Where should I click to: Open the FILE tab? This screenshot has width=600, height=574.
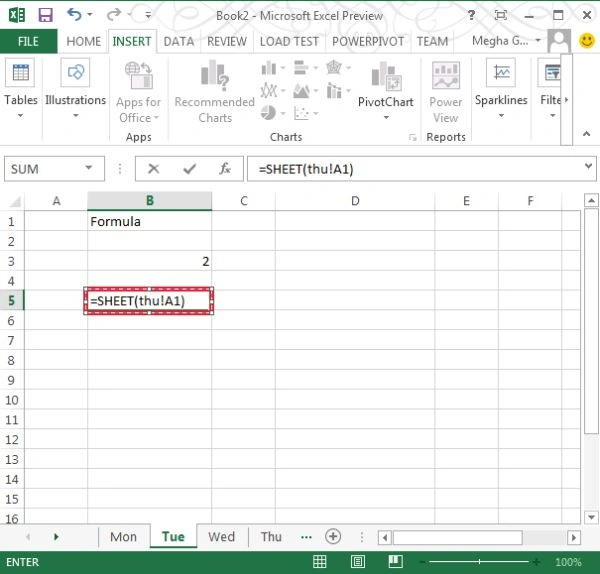click(28, 41)
